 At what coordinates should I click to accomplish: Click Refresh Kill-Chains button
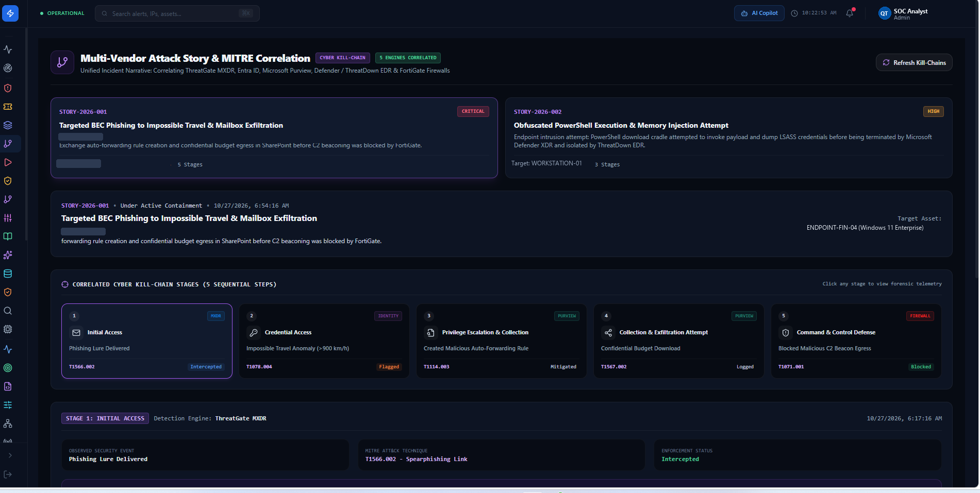point(914,62)
